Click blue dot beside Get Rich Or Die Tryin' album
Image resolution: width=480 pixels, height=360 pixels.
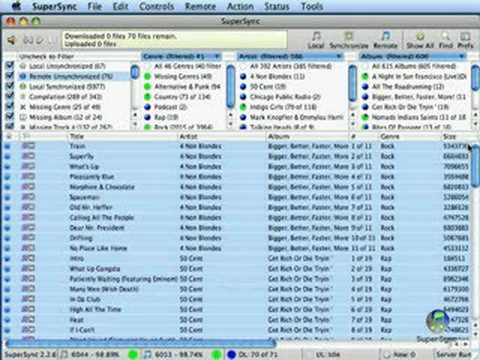click(365, 107)
